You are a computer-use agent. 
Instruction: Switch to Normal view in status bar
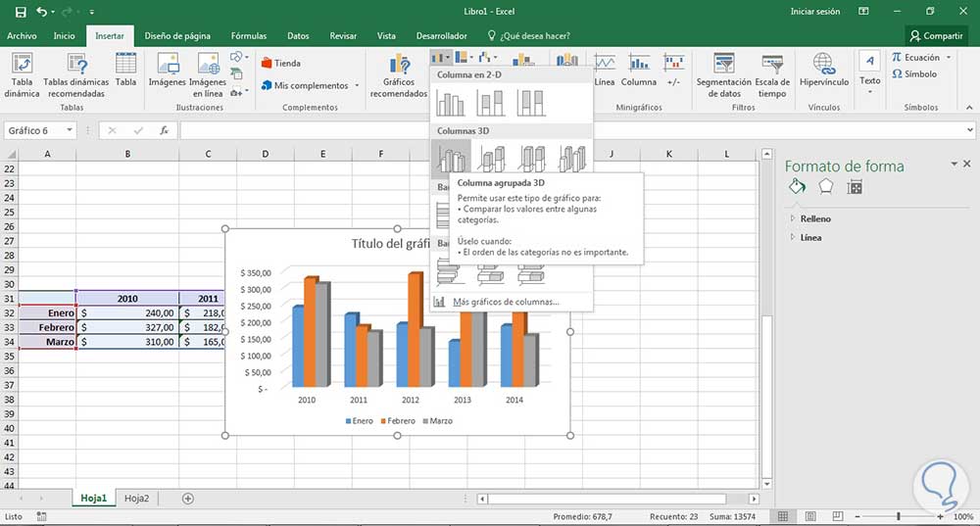(x=782, y=516)
